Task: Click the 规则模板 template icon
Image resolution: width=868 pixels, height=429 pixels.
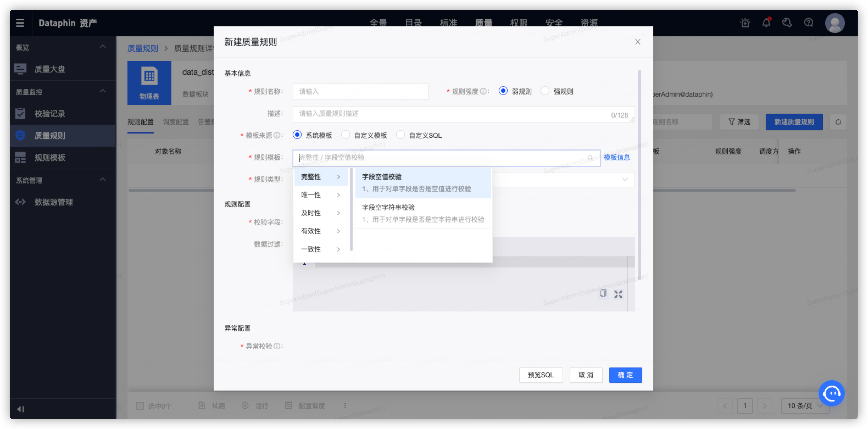Action: tap(20, 157)
